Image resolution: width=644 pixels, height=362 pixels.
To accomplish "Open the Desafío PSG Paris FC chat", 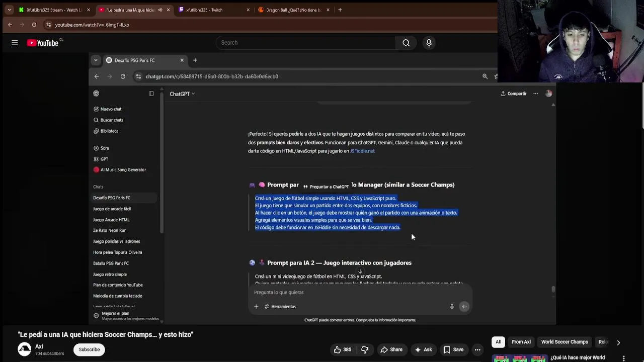I will pyautogui.click(x=124, y=198).
